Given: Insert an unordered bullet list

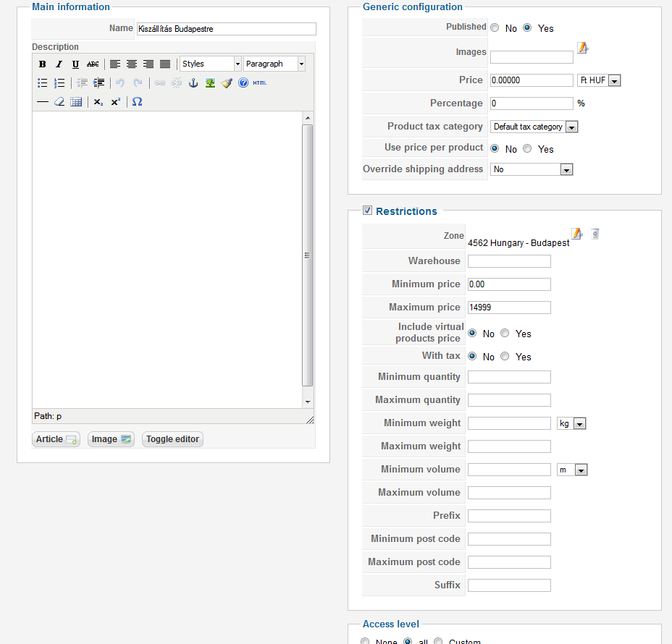Looking at the screenshot, I should 42,83.
